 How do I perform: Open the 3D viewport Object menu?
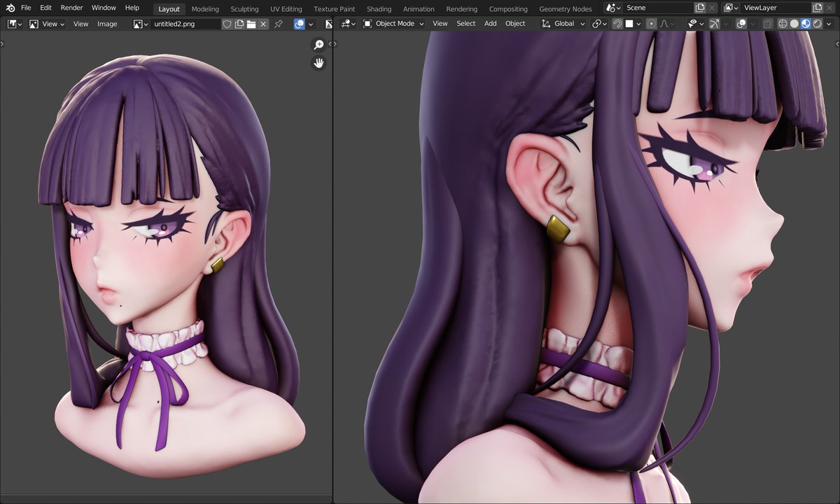tap(515, 24)
